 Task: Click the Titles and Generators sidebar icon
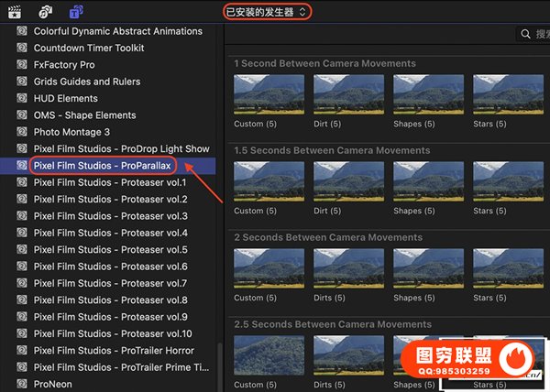coord(77,12)
